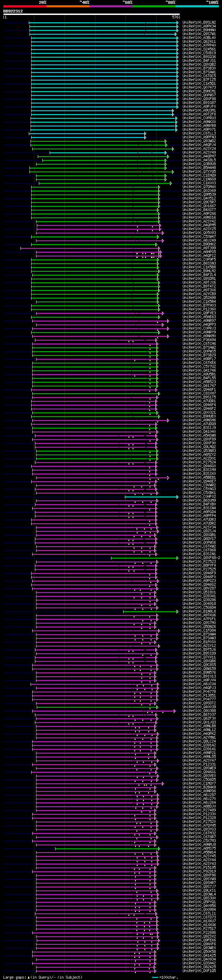Click the cyan alignment bar for UniRef100_C0HF02
222x980 pixels.
coord(152,497)
